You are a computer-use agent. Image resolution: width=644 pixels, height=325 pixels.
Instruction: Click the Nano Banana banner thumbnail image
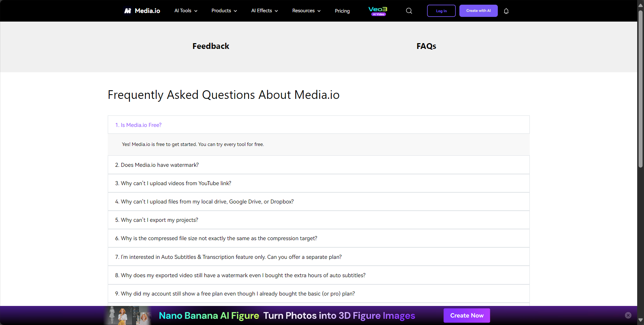[128, 315]
